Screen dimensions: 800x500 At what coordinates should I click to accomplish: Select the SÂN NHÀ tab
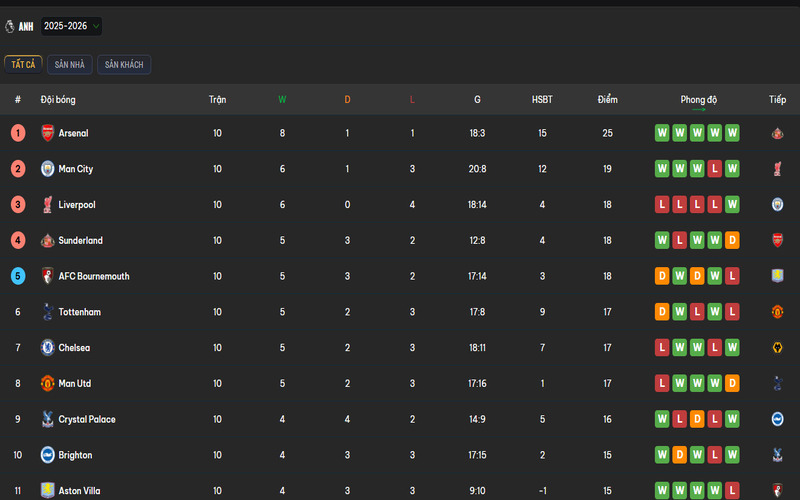pyautogui.click(x=70, y=65)
